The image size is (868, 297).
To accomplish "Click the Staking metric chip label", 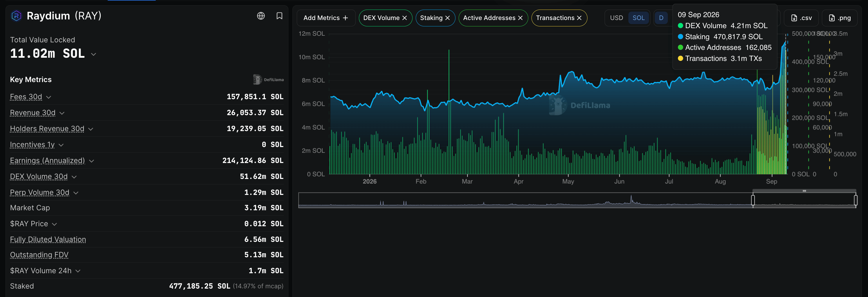I will click(431, 18).
